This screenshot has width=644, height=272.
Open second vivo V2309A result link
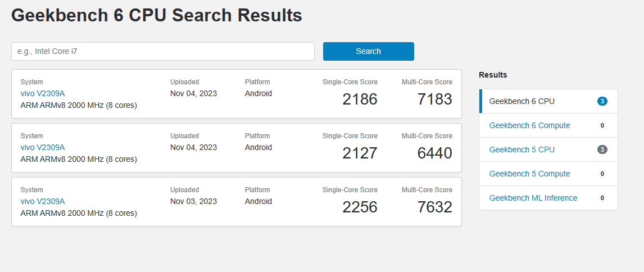tap(43, 147)
